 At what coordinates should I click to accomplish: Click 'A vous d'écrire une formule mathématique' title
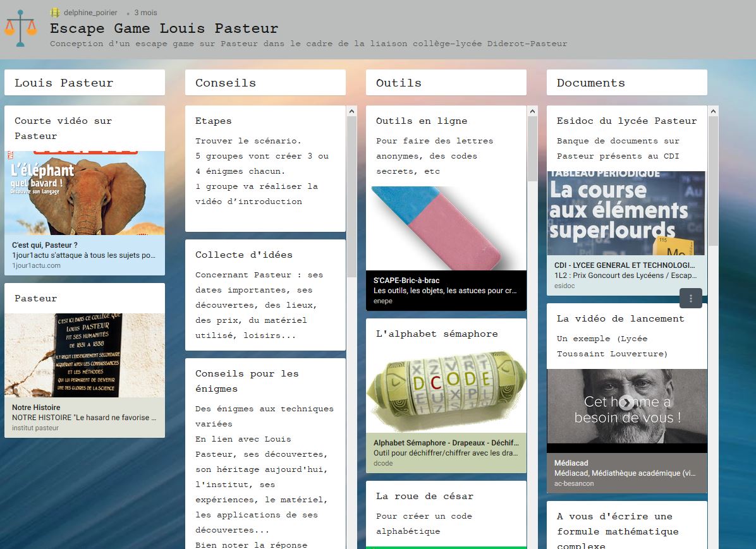(618, 531)
